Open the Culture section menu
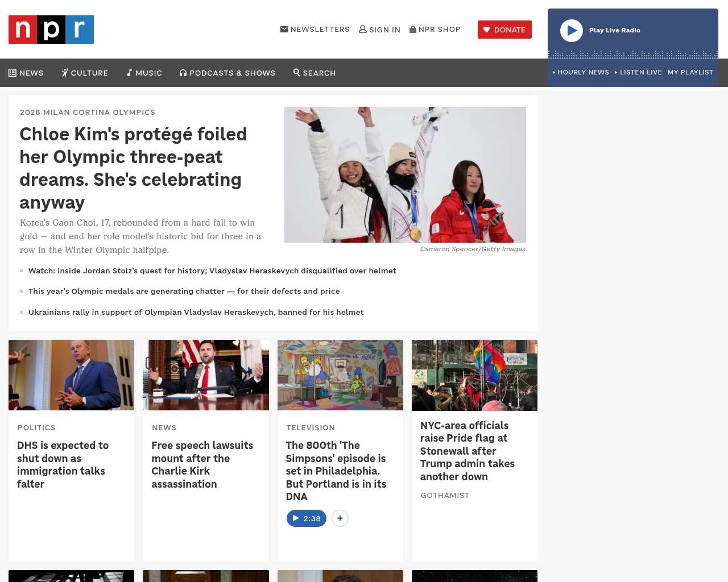728x582 pixels. 85,73
